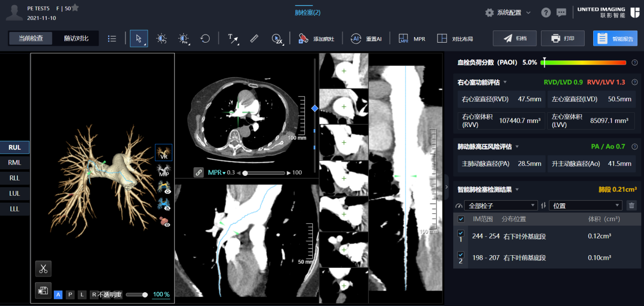Switch to 随访对比 tab
Image resolution: width=644 pixels, height=306 pixels.
pyautogui.click(x=76, y=39)
